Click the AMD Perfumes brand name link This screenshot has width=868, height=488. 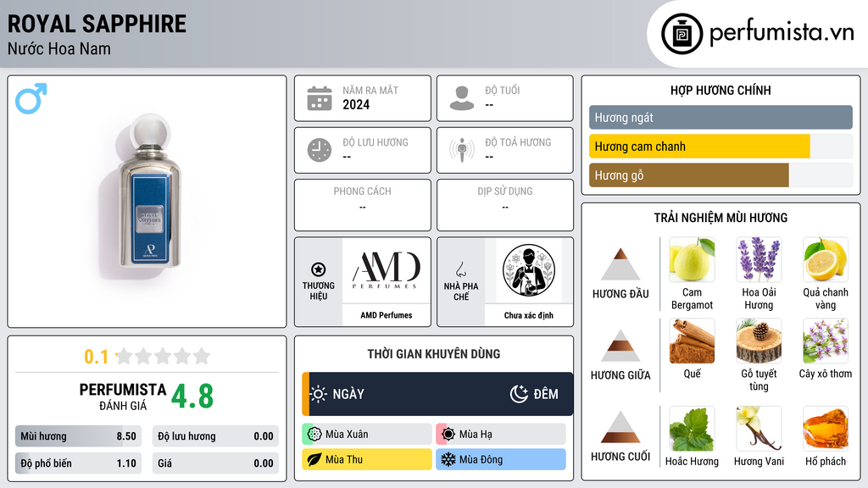pos(387,315)
